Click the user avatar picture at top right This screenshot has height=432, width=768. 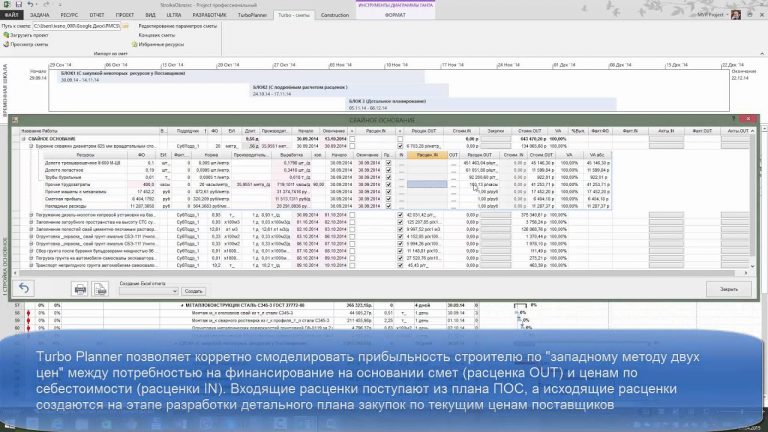click(x=735, y=15)
